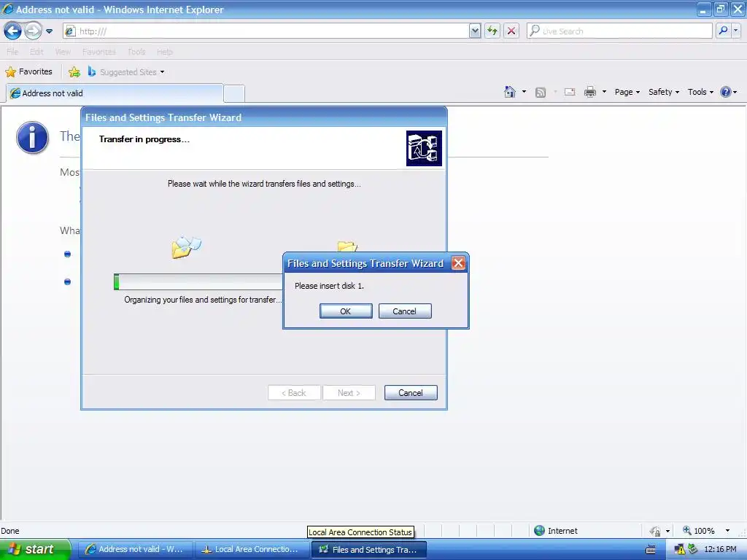Open the Suggested Sites dropdown
Image resolution: width=747 pixels, height=560 pixels.
point(126,72)
